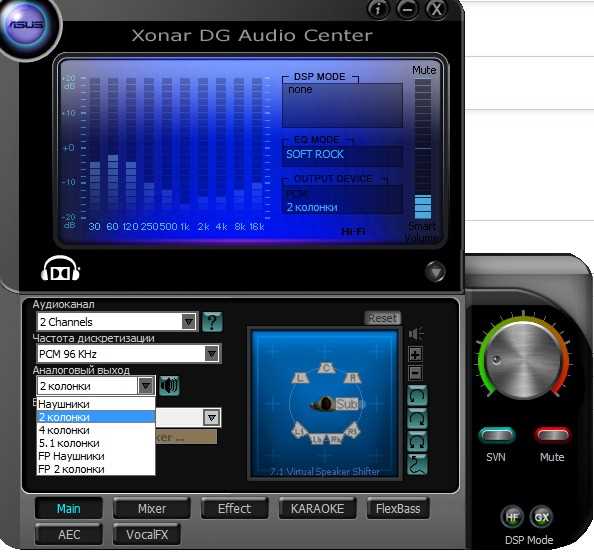Click the plus button beside speaker shifter

tap(416, 355)
